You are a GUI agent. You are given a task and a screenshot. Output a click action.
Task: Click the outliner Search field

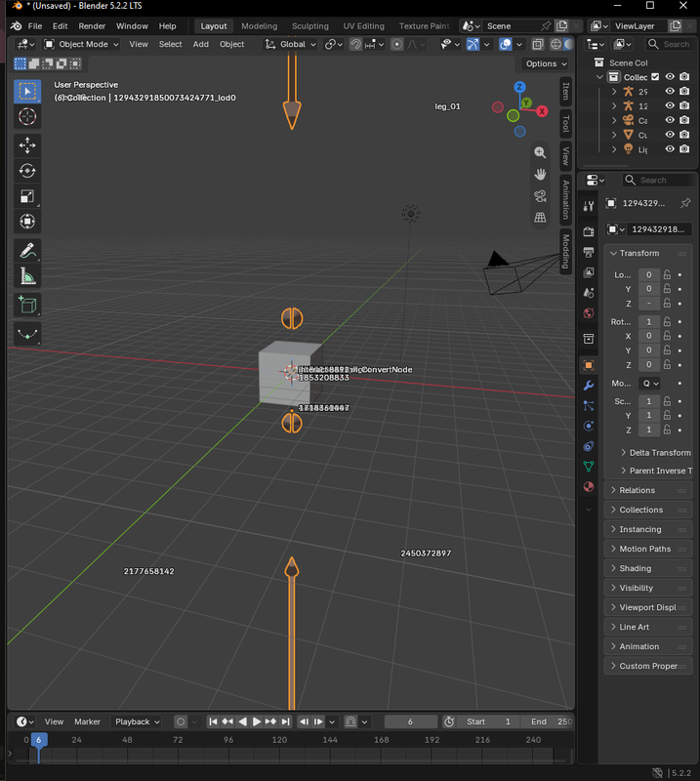point(670,44)
